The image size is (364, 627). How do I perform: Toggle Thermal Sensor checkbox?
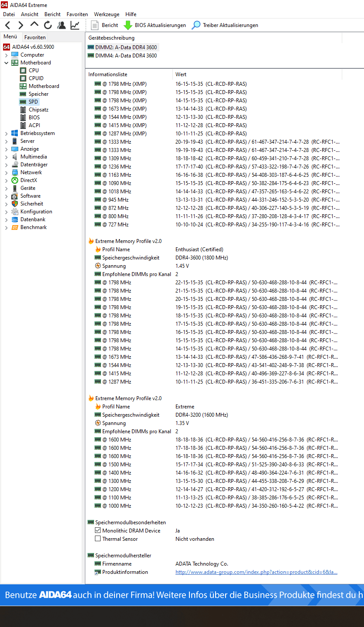98,539
